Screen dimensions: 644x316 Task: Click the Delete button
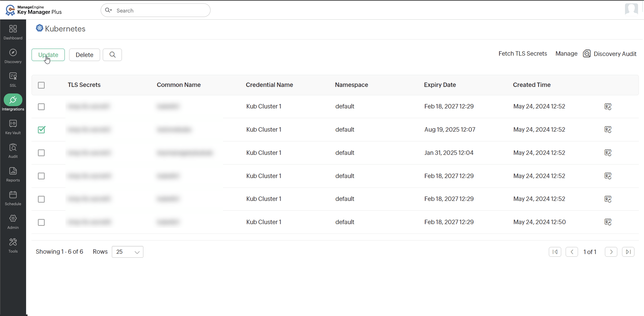coord(84,55)
